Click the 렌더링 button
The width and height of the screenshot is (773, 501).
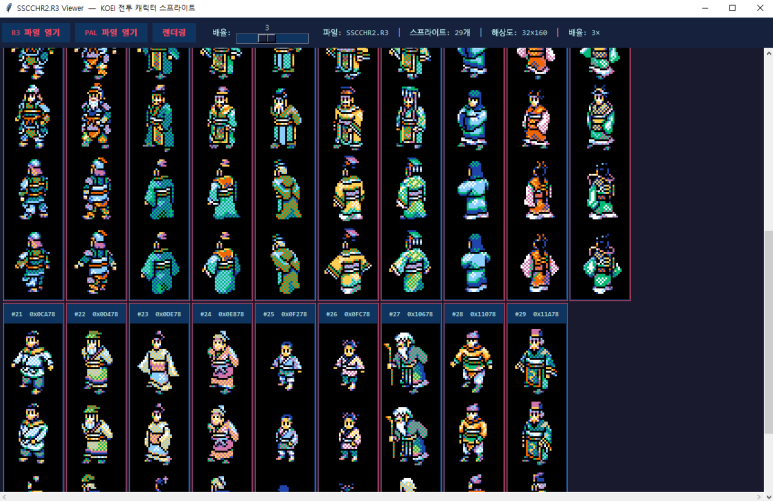click(174, 33)
